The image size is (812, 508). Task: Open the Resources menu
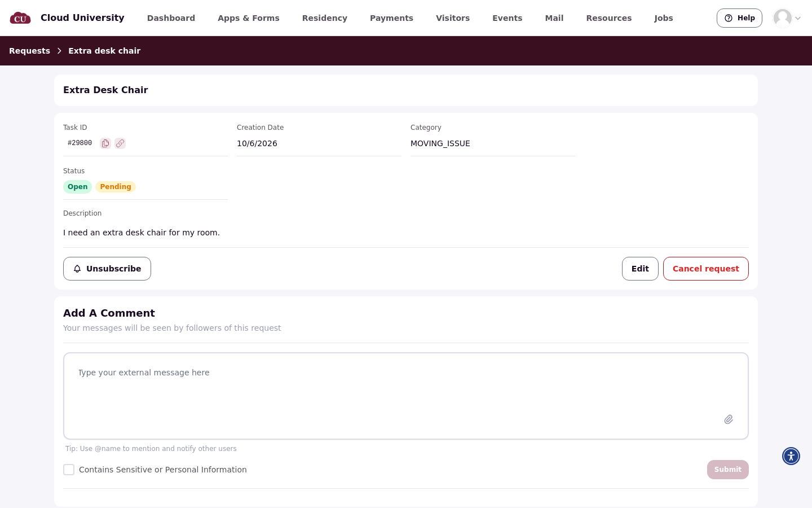coord(609,18)
